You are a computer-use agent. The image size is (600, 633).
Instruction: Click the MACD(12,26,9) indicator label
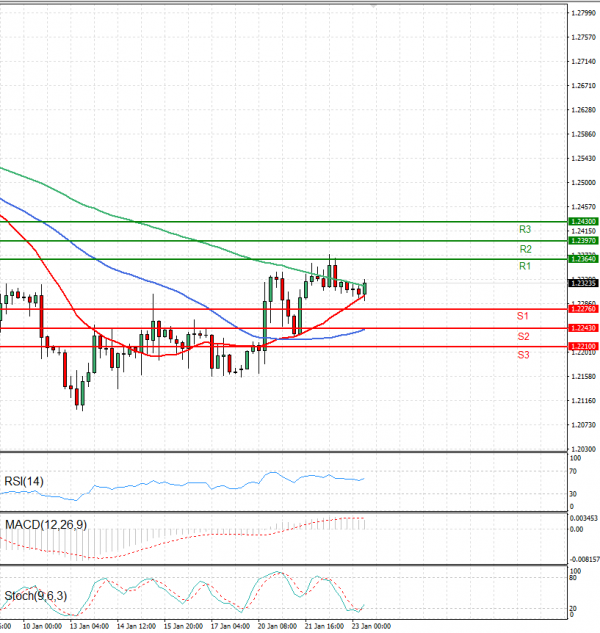(46, 525)
